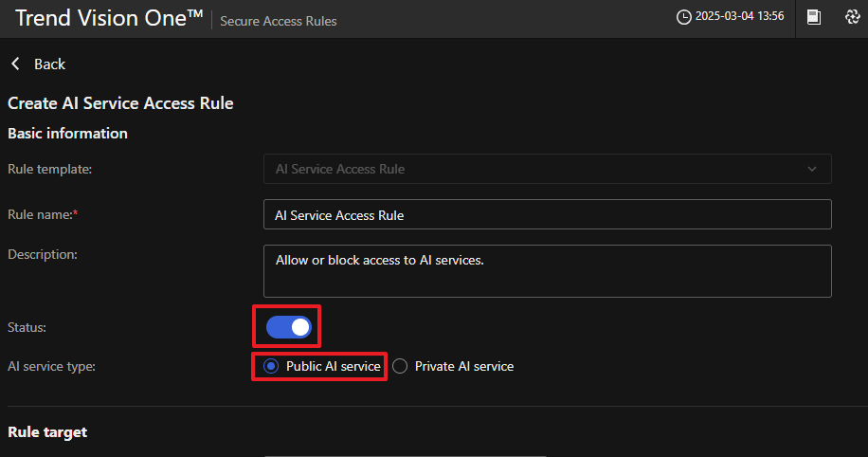868x457 pixels.
Task: Click the greyed-out template name in Rule template
Action: point(339,169)
